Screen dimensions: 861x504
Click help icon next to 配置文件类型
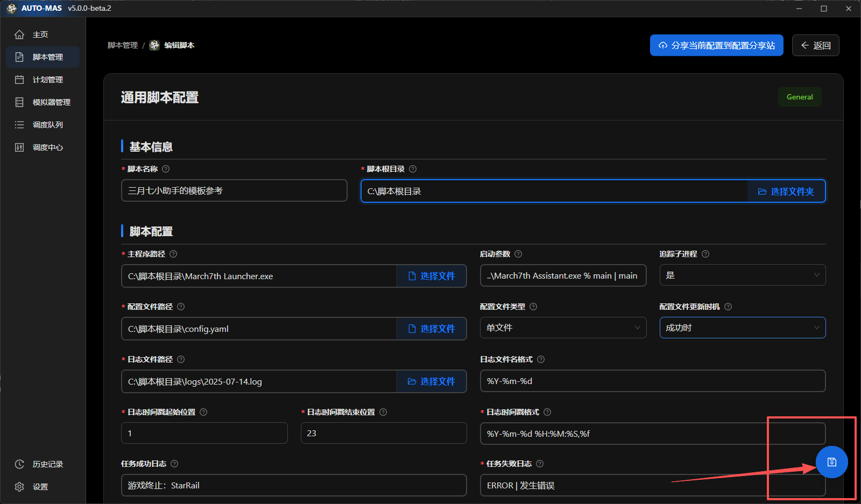(x=533, y=307)
